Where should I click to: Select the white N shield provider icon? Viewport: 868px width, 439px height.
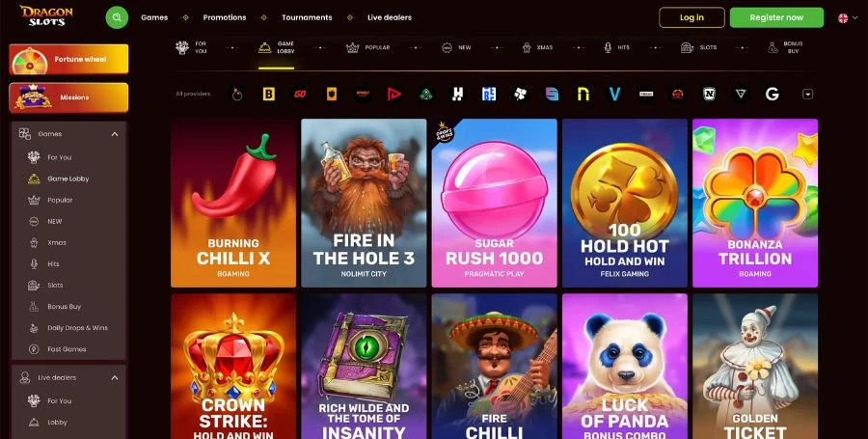[x=709, y=95]
